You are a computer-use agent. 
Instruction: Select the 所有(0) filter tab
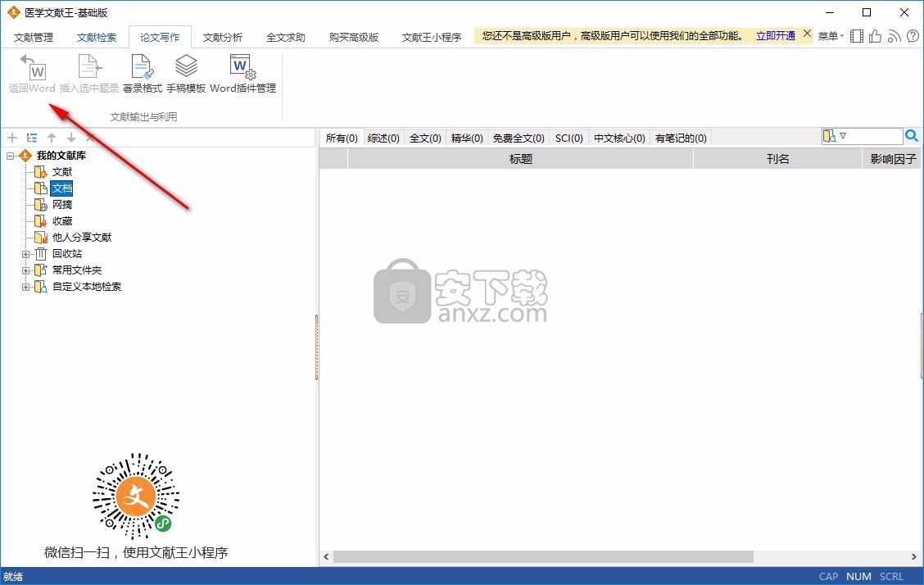[342, 138]
